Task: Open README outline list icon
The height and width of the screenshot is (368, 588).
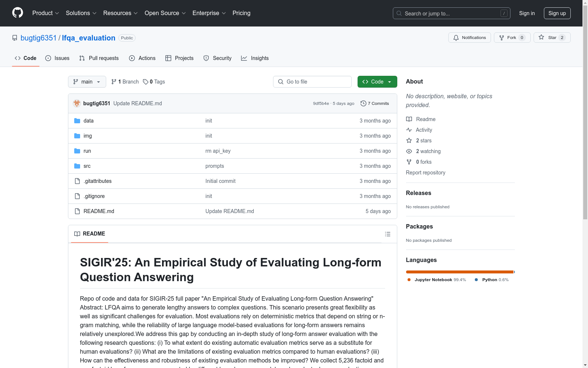Action: 387,234
